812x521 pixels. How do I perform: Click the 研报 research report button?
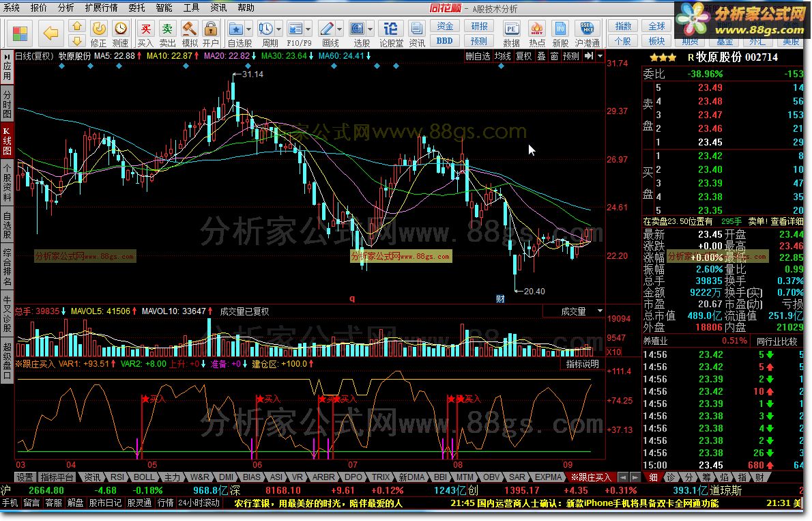479,26
